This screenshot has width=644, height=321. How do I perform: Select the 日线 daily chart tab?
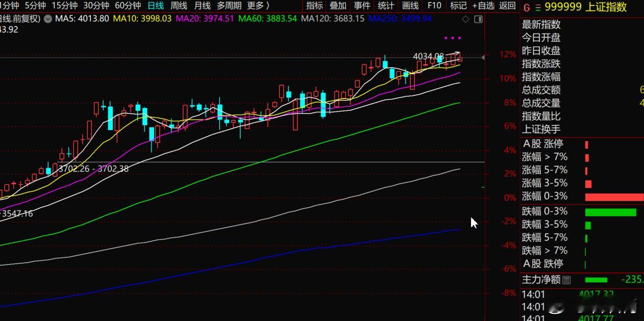tap(156, 6)
